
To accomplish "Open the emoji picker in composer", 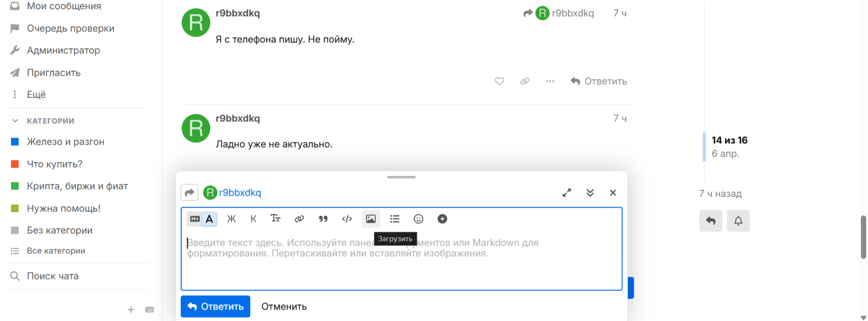I will pos(419,219).
